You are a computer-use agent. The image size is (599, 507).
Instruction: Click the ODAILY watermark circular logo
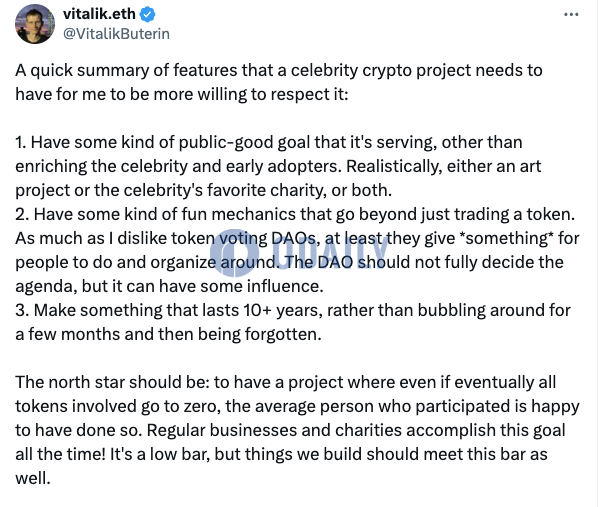tap(234, 253)
